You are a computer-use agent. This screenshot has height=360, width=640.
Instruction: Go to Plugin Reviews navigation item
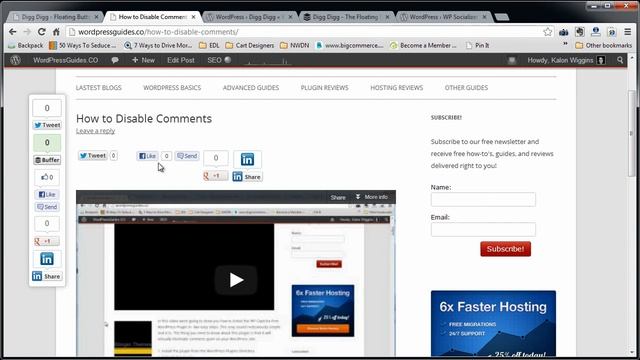(x=324, y=87)
